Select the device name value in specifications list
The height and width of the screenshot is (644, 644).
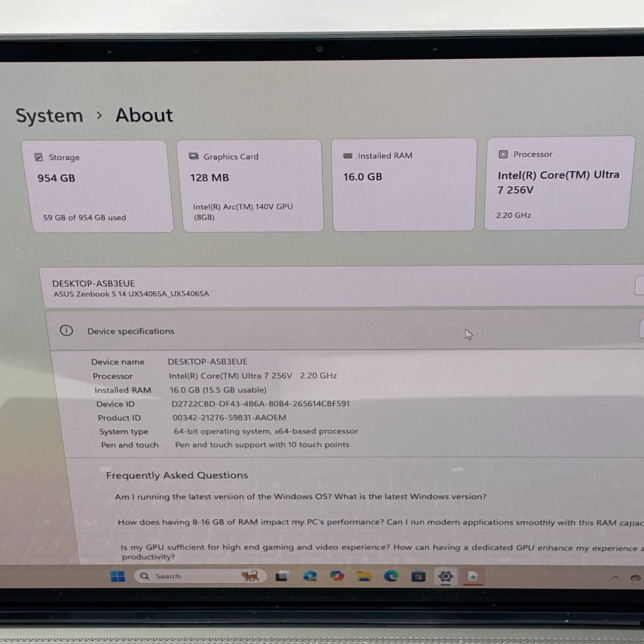pyautogui.click(x=207, y=361)
